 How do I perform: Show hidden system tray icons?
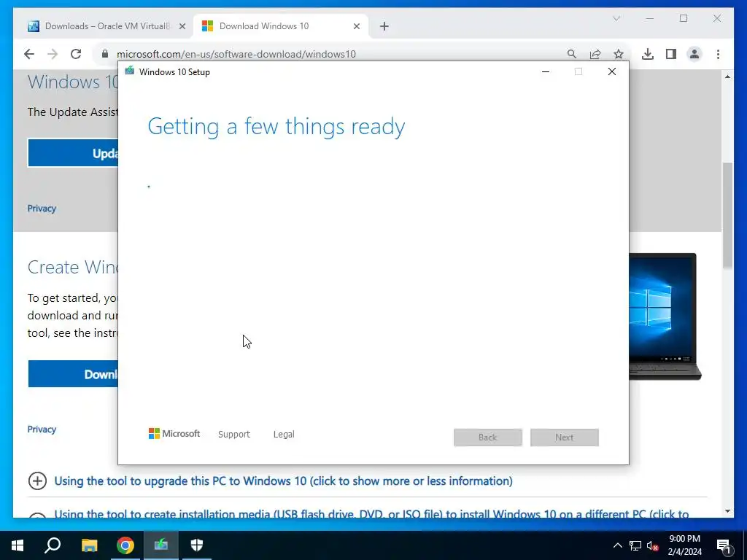(617, 545)
